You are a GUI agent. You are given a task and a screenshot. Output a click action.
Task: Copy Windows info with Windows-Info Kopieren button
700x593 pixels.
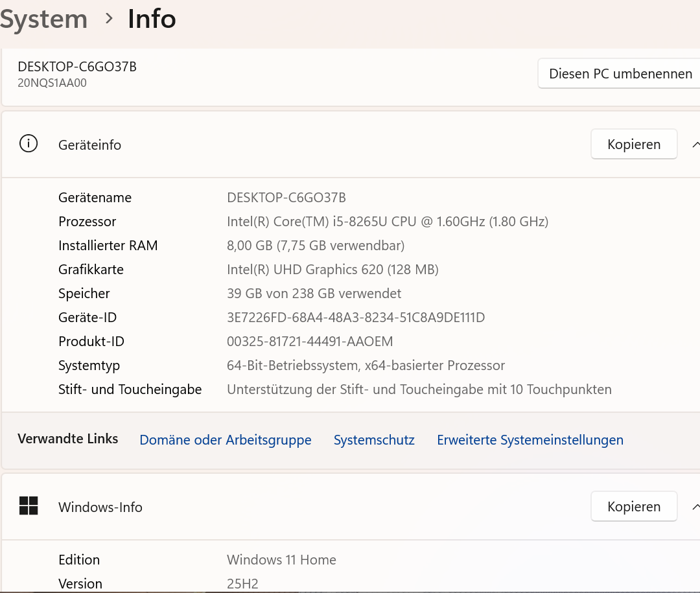(x=634, y=506)
